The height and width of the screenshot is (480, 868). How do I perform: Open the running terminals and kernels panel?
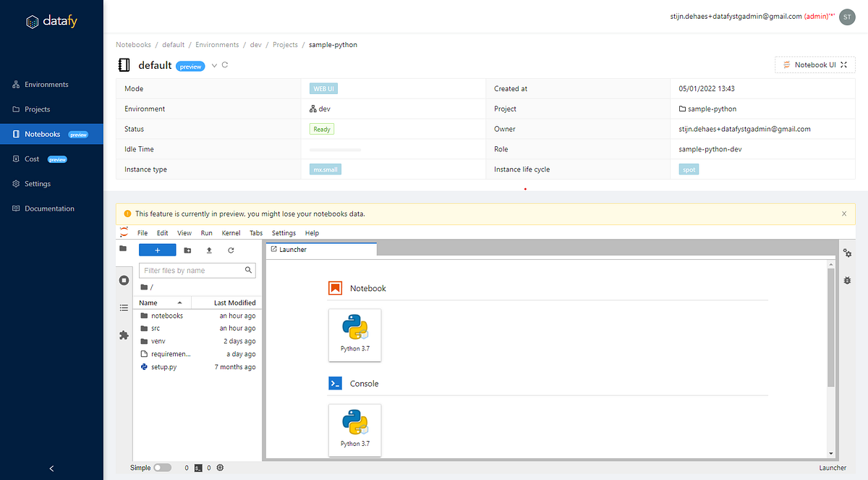point(124,280)
